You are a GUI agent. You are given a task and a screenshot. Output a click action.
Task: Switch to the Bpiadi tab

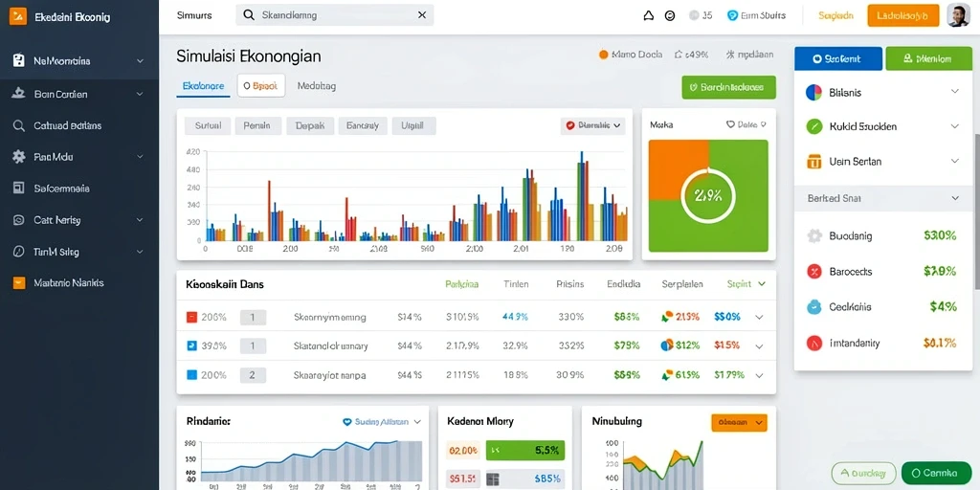(x=261, y=85)
